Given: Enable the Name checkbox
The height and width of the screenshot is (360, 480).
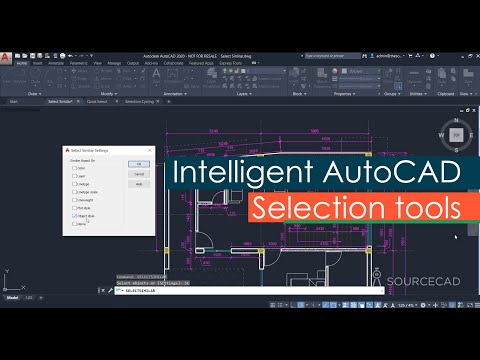Looking at the screenshot, I should tap(75, 224).
